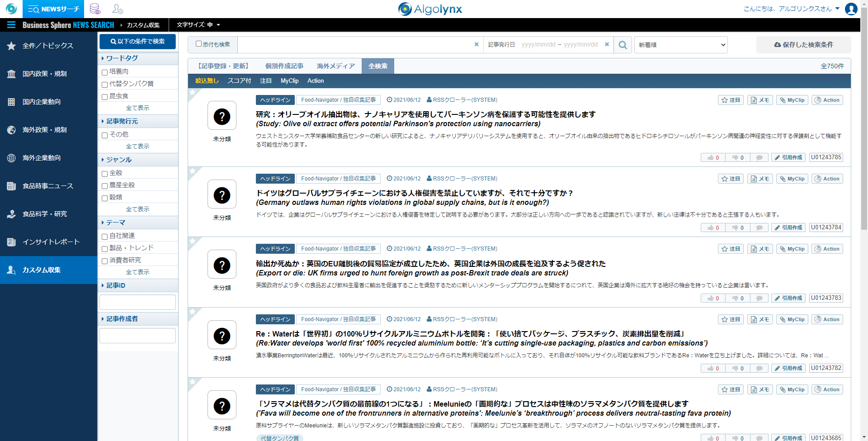Click the magnifier search icon button
This screenshot has height=441, width=868.
623,45
